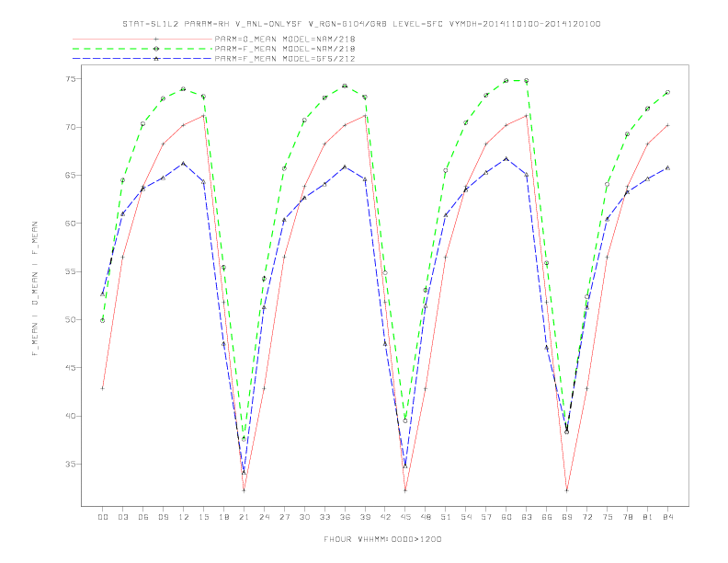
Task: Click x-axis forecast hour label 81
Action: click(648, 517)
